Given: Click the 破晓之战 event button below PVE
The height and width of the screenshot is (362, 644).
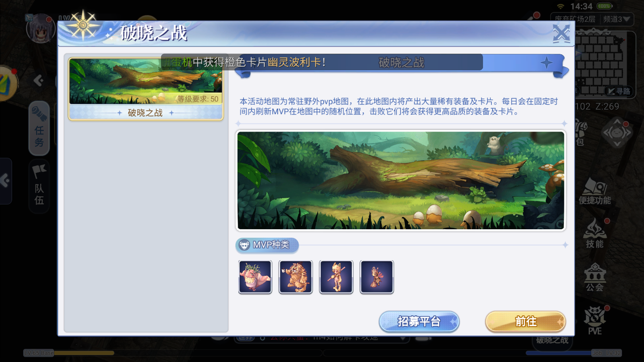Looking at the screenshot, I should pos(552,340).
